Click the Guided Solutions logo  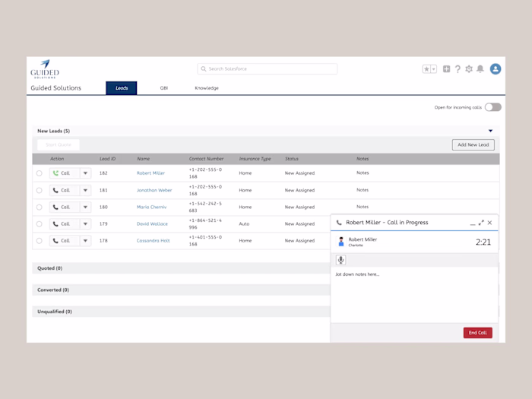45,69
